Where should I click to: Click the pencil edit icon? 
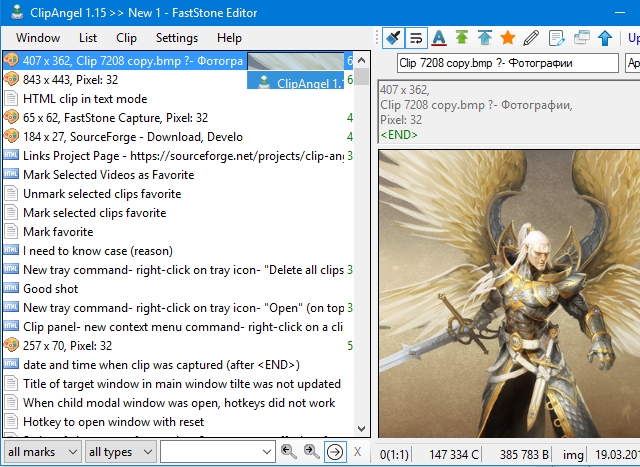[531, 38]
